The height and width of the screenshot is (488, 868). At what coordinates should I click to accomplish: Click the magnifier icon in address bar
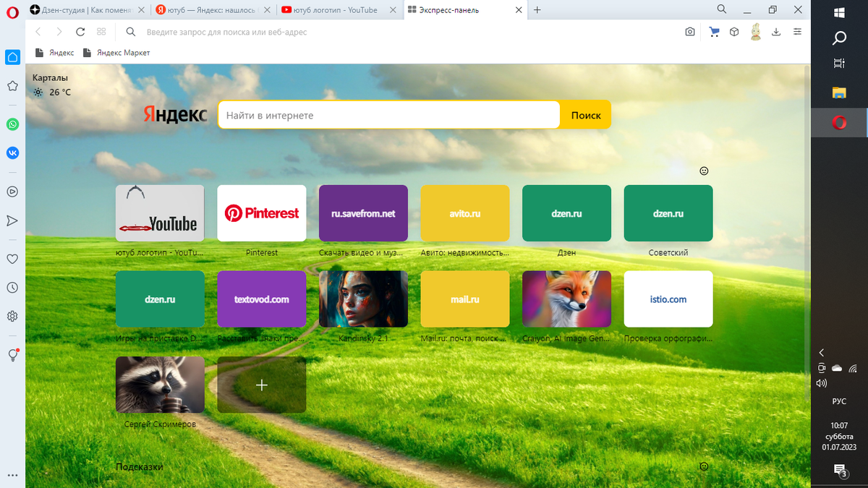coord(131,32)
